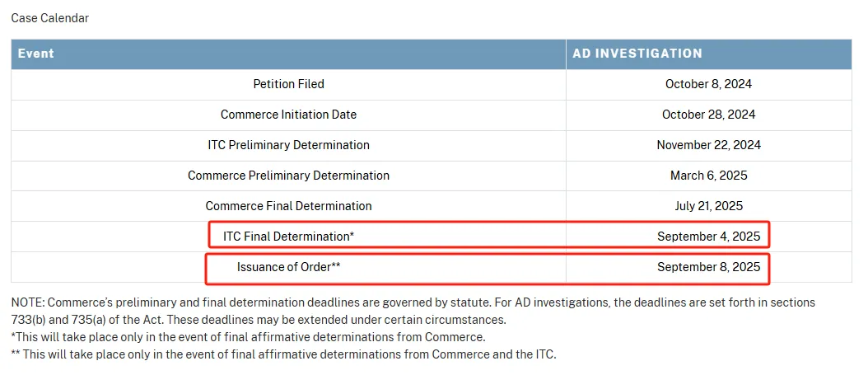868x375 pixels.
Task: Select the July 21, 2025 date cell
Action: (708, 206)
